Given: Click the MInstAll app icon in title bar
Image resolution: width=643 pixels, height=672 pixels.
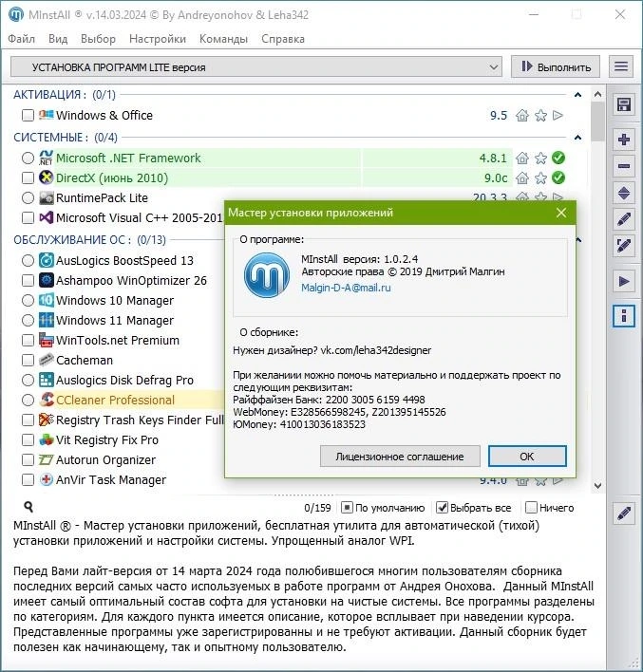Looking at the screenshot, I should pos(16,14).
